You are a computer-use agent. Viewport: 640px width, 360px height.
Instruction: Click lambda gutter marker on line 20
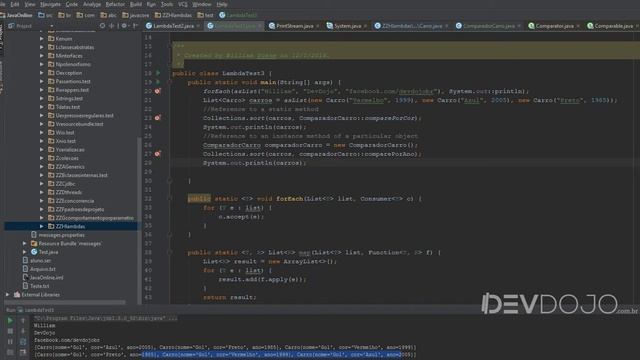[158, 91]
